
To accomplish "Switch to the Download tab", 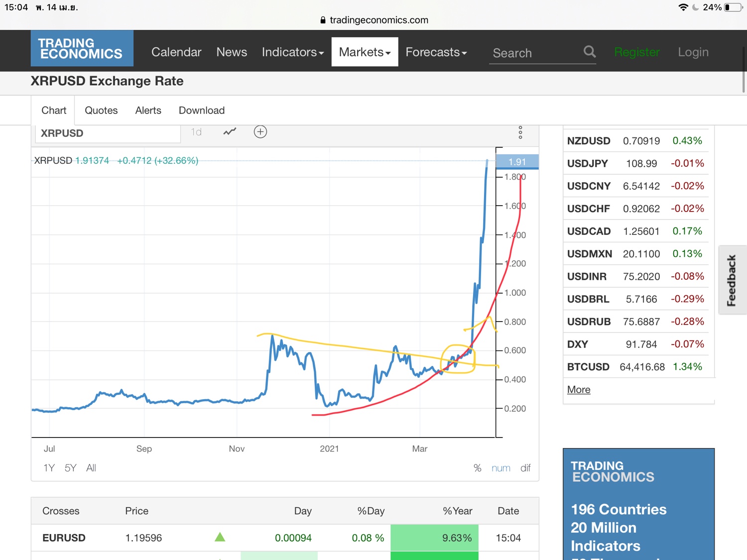I will [202, 110].
